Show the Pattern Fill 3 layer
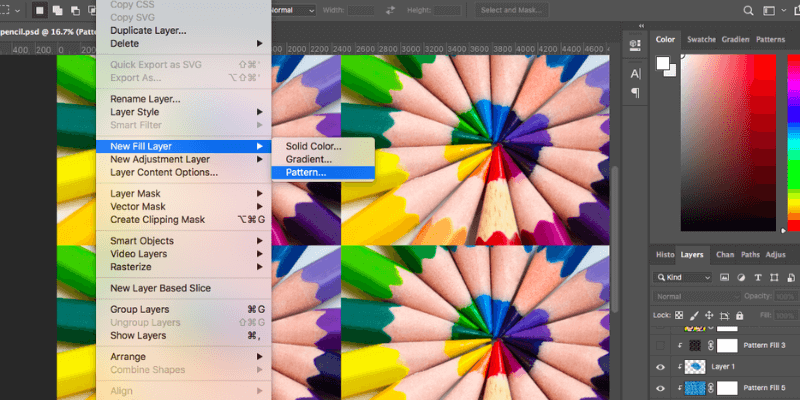The width and height of the screenshot is (800, 400). pyautogui.click(x=660, y=345)
